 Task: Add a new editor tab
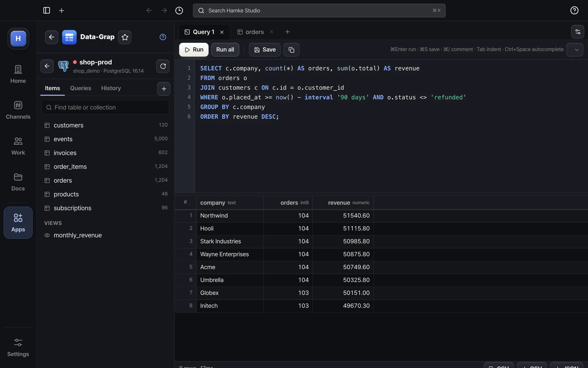pyautogui.click(x=287, y=32)
